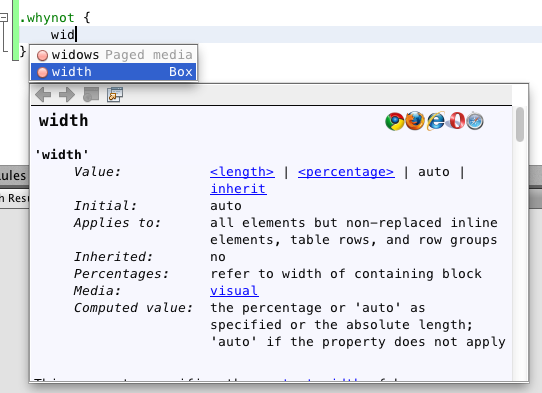
Task: Collapse the .whynot rule fold marker
Action: pos(3,17)
